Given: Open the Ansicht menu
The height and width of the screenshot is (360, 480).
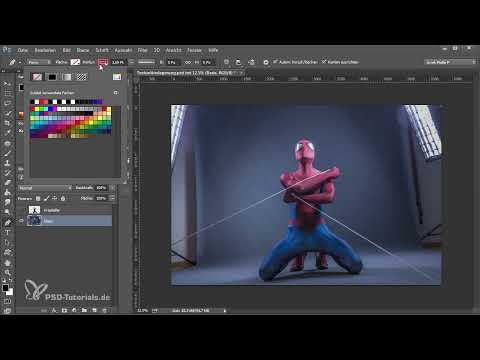Looking at the screenshot, I should pyautogui.click(x=174, y=50).
